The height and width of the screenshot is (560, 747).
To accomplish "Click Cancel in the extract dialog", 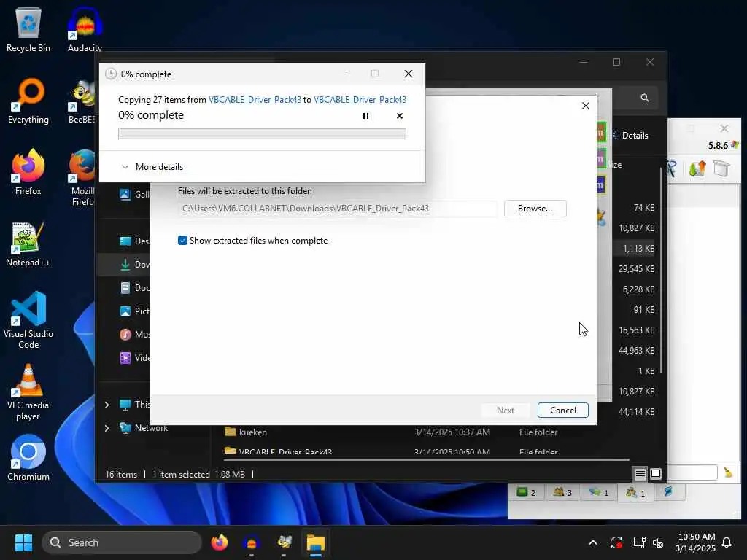I will 562,411.
